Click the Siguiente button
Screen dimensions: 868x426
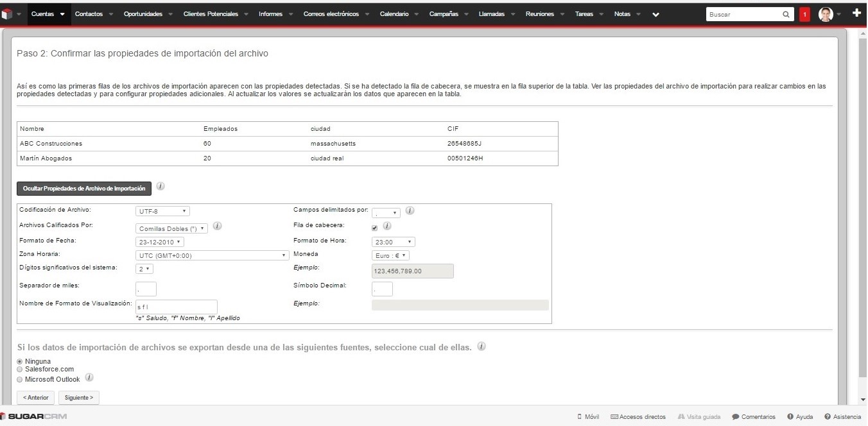[x=79, y=398]
